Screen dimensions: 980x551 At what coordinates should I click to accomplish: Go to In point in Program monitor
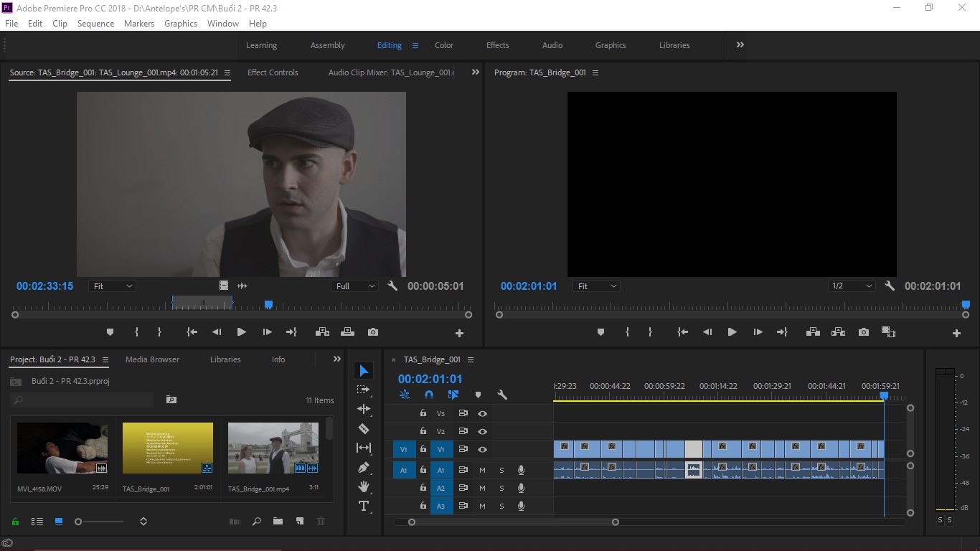[x=682, y=332]
